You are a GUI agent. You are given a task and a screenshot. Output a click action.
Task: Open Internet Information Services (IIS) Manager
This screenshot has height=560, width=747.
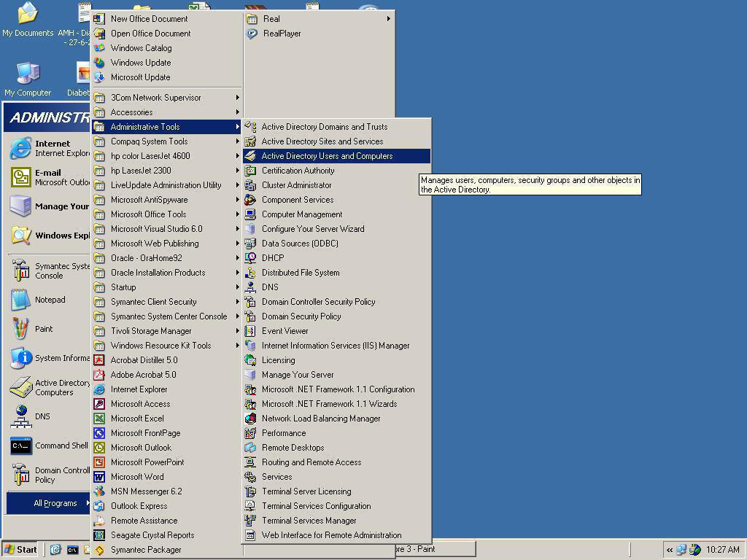[x=336, y=346]
